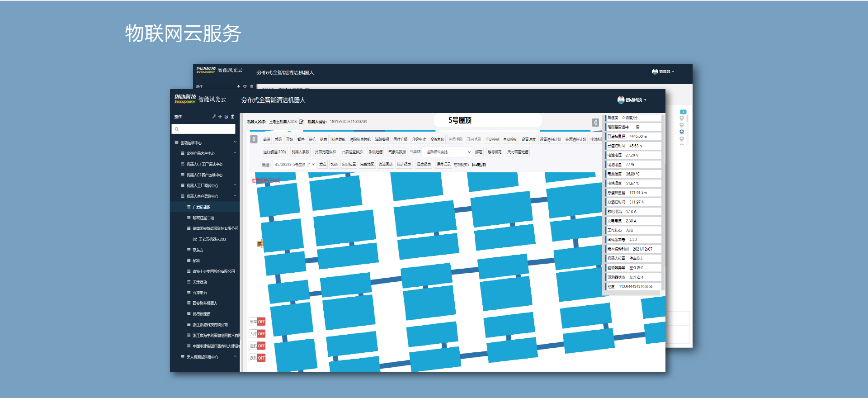
Task: Collapse the 创动运维中心 tree node
Action: (x=235, y=142)
